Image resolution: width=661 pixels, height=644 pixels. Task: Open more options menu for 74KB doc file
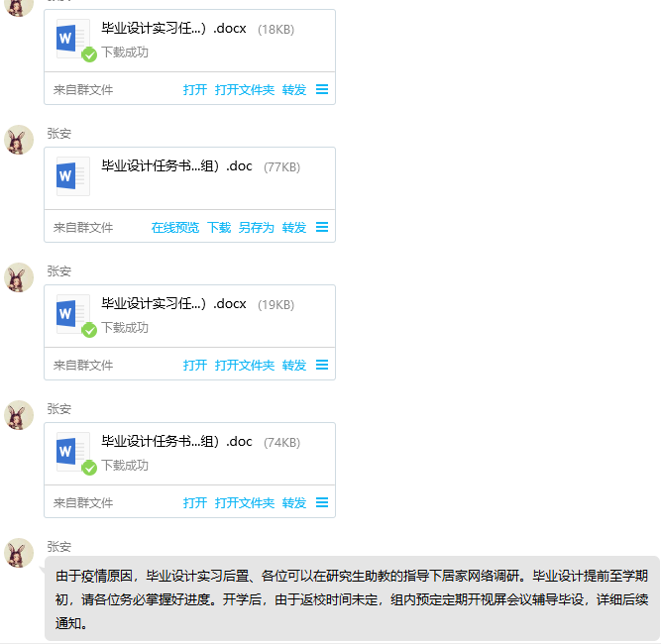click(322, 502)
